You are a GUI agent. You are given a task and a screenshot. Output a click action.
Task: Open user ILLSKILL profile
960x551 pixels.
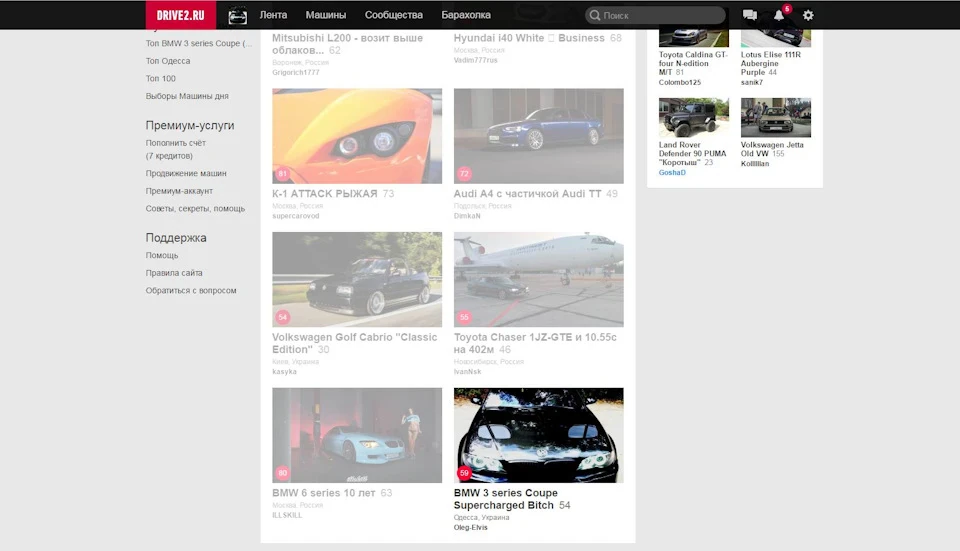pyautogui.click(x=287, y=515)
